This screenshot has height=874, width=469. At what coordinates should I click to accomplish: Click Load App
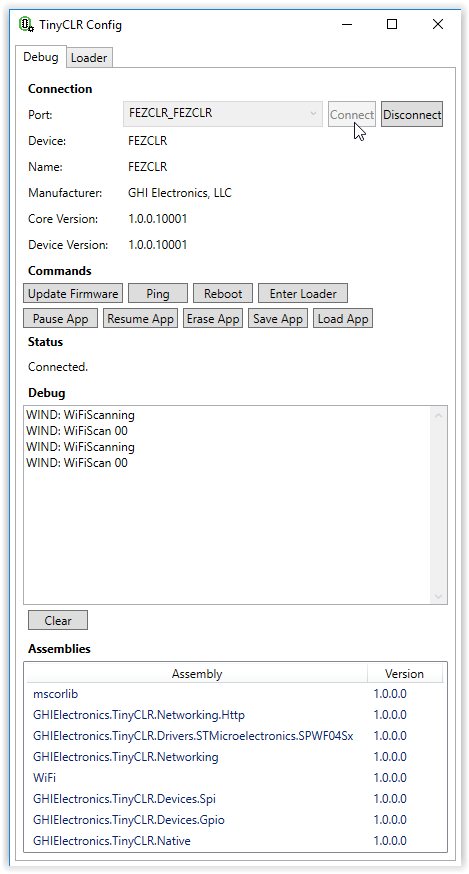point(343,319)
